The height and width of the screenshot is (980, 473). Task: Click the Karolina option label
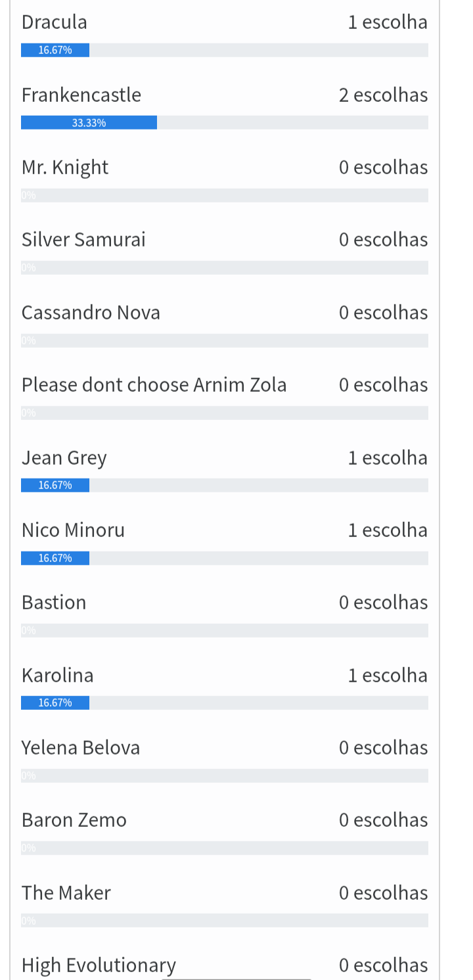(57, 676)
